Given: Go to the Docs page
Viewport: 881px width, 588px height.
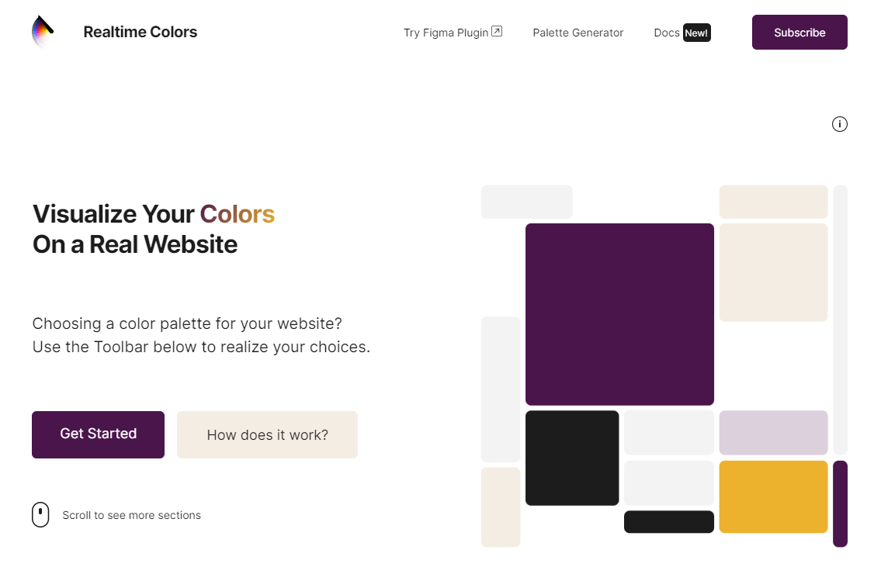Looking at the screenshot, I should click(x=666, y=33).
